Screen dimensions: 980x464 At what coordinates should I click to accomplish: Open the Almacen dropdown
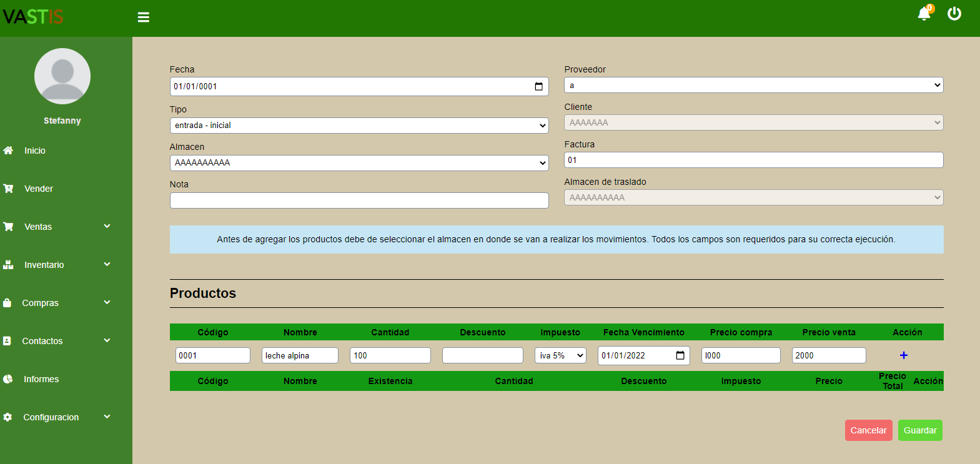[359, 163]
